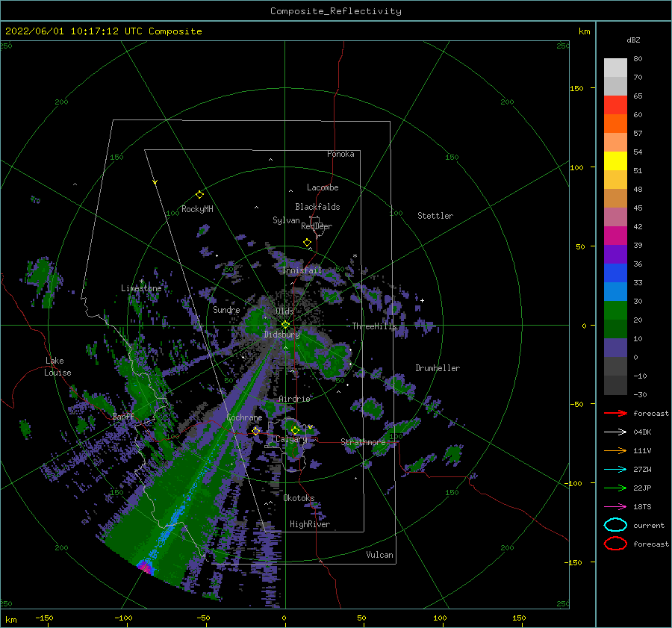This screenshot has height=628, width=672.
Task: Pick the light gray top swatch near 80
Action: click(x=615, y=68)
